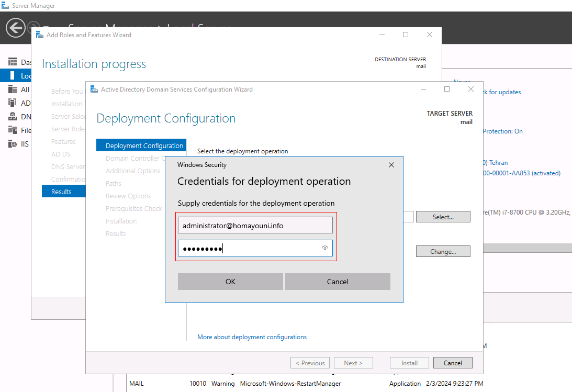Click Previous button in AD DS wizard
572x392 pixels.
(x=310, y=363)
